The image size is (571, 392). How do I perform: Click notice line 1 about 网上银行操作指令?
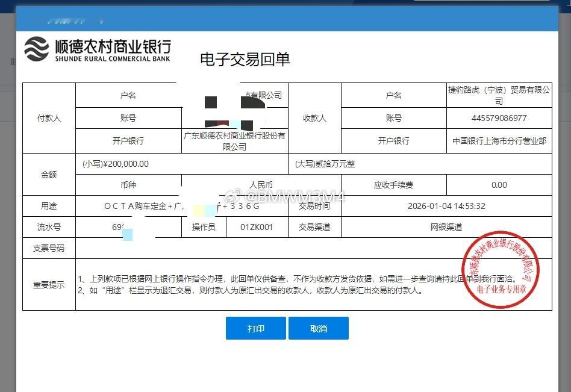[x=298, y=279]
